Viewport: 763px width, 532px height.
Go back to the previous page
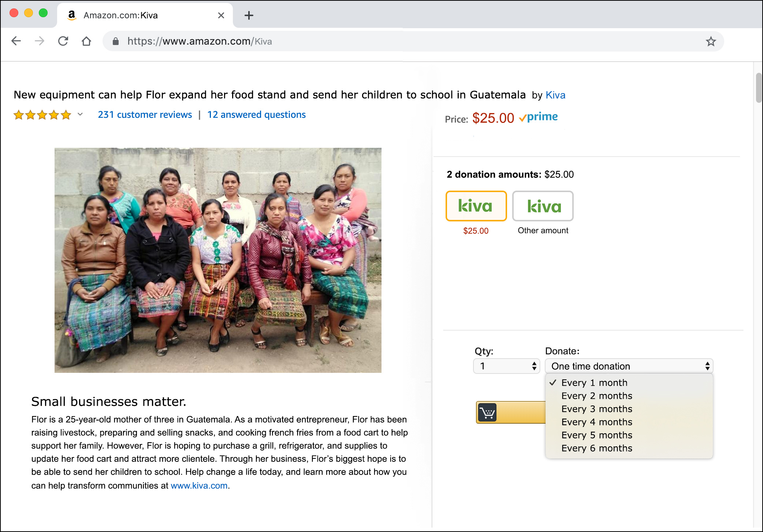(x=16, y=41)
